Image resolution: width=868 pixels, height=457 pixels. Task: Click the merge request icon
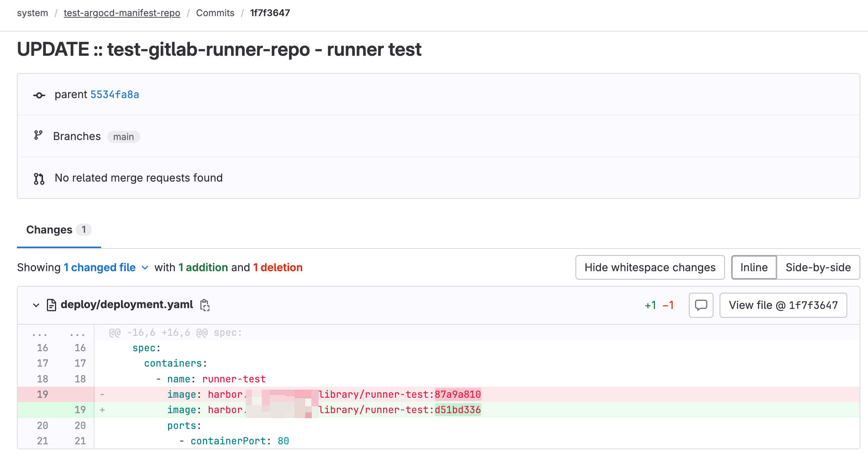(x=39, y=178)
